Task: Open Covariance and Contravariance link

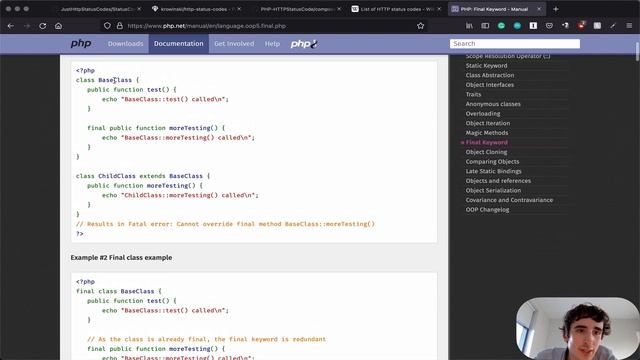Action: pos(509,200)
